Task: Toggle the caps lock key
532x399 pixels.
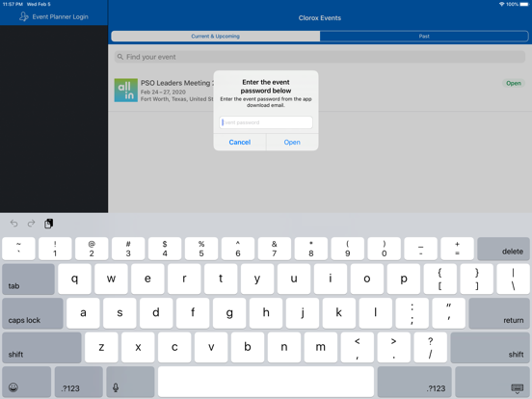Action: click(33, 313)
